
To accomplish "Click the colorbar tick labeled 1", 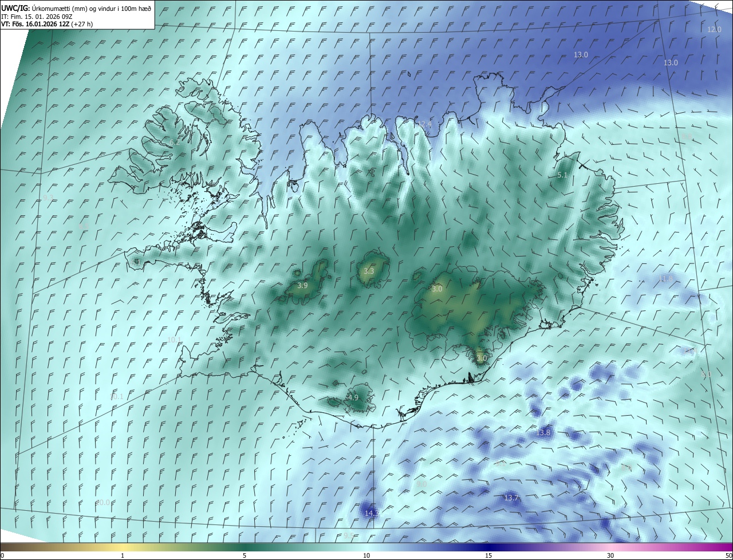I will click(123, 555).
